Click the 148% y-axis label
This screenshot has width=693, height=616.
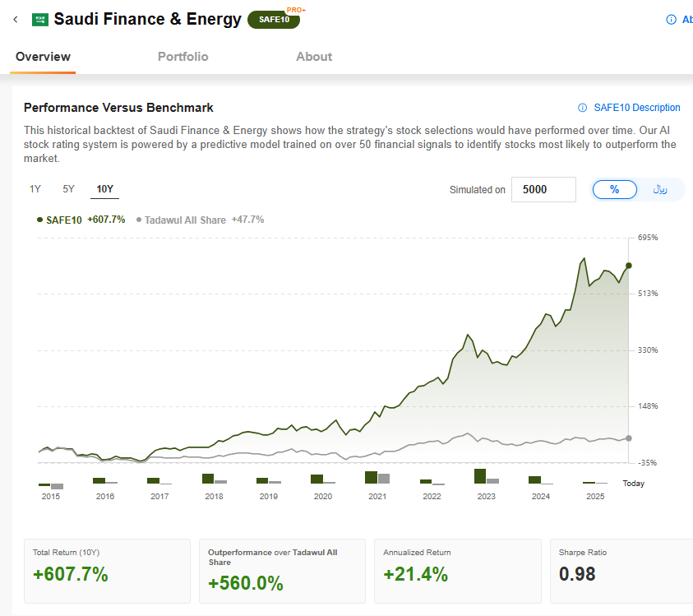[648, 406]
